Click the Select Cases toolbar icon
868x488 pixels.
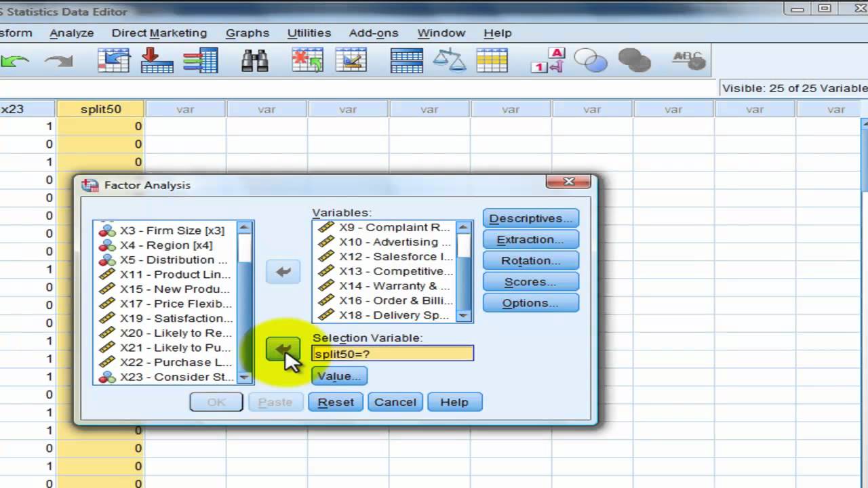(492, 61)
